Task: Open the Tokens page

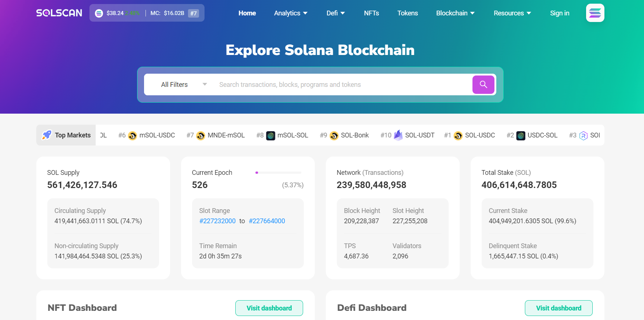Action: pyautogui.click(x=408, y=13)
